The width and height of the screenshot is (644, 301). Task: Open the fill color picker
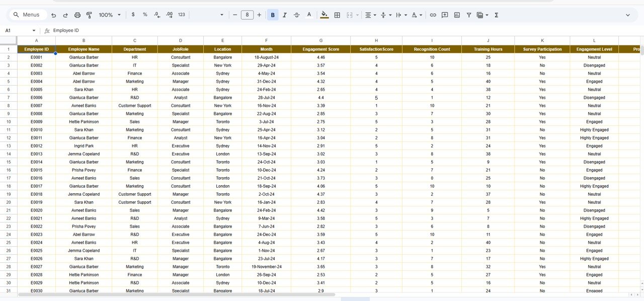coord(324,15)
